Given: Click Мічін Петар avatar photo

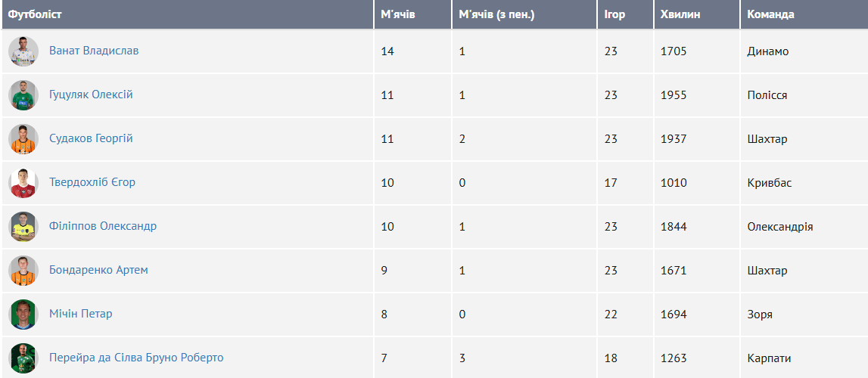Looking at the screenshot, I should pos(23,314).
